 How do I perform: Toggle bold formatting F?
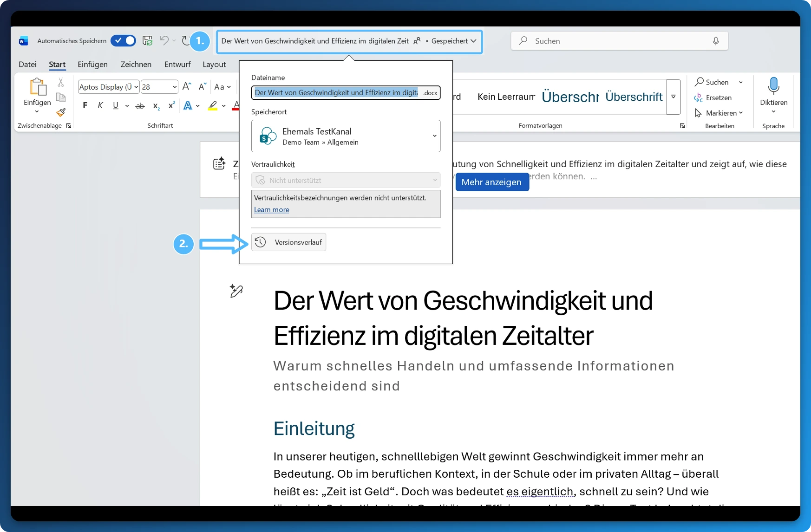85,105
